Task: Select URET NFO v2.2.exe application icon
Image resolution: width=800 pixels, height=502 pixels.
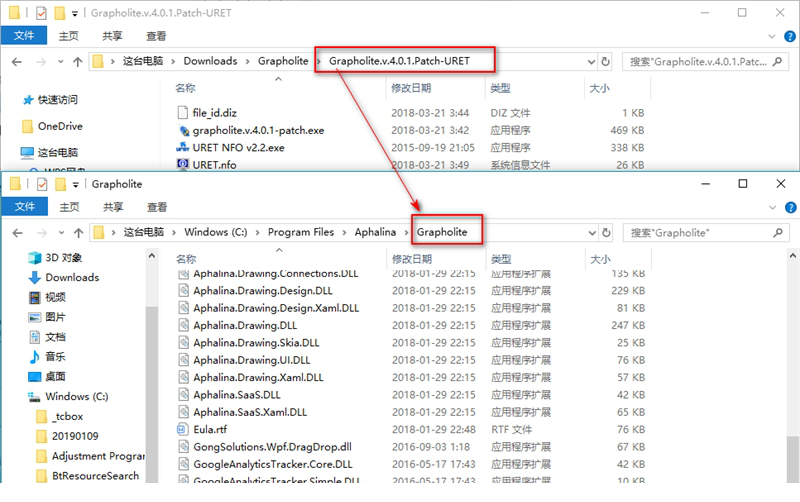Action: (x=183, y=147)
